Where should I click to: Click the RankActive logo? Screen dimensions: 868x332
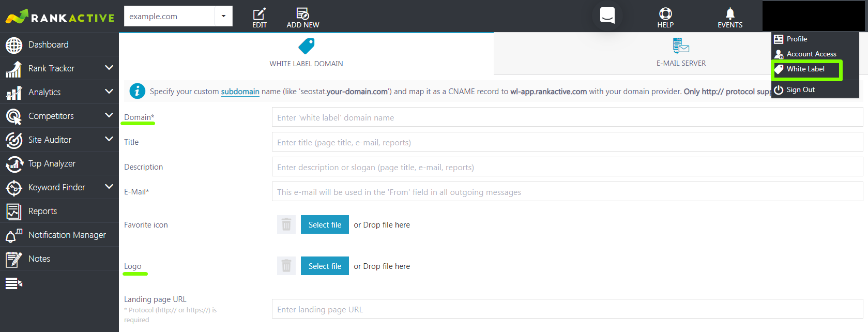[x=60, y=17]
